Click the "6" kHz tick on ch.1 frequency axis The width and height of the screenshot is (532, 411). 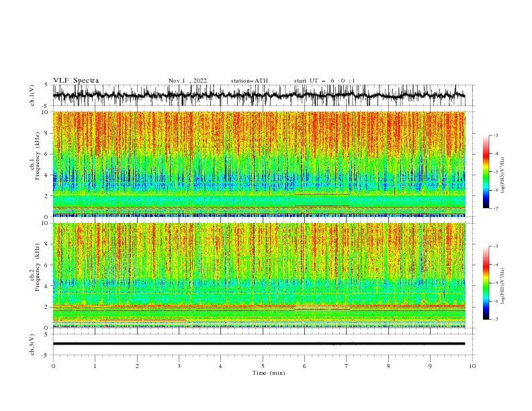(47, 154)
